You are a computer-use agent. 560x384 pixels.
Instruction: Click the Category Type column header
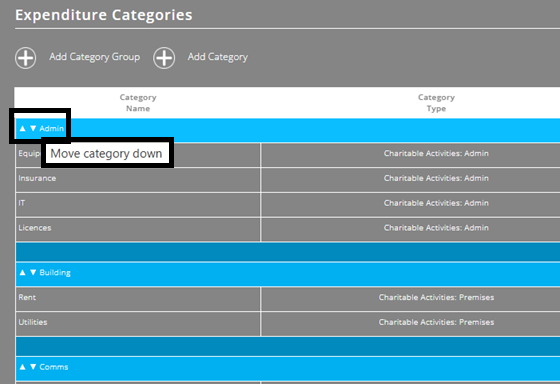click(436, 103)
